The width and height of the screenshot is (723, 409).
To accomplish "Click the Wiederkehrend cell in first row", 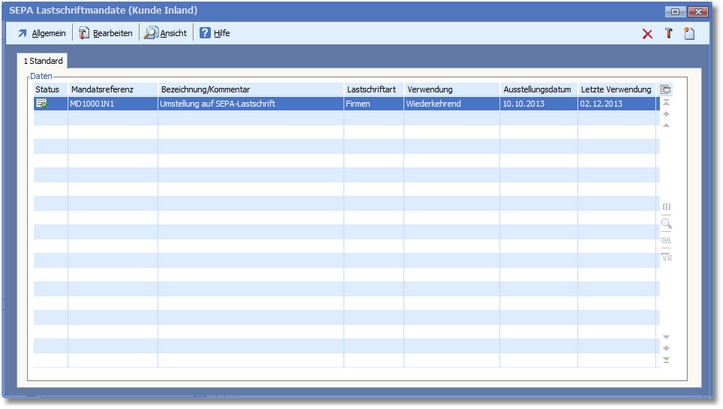I will tap(434, 103).
